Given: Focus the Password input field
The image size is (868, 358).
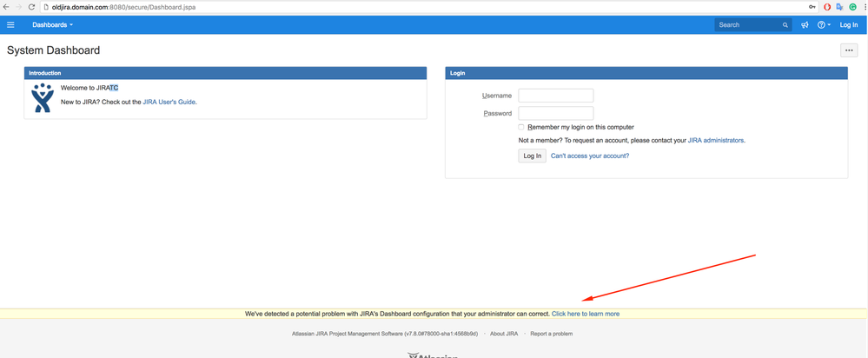Looking at the screenshot, I should 556,114.
